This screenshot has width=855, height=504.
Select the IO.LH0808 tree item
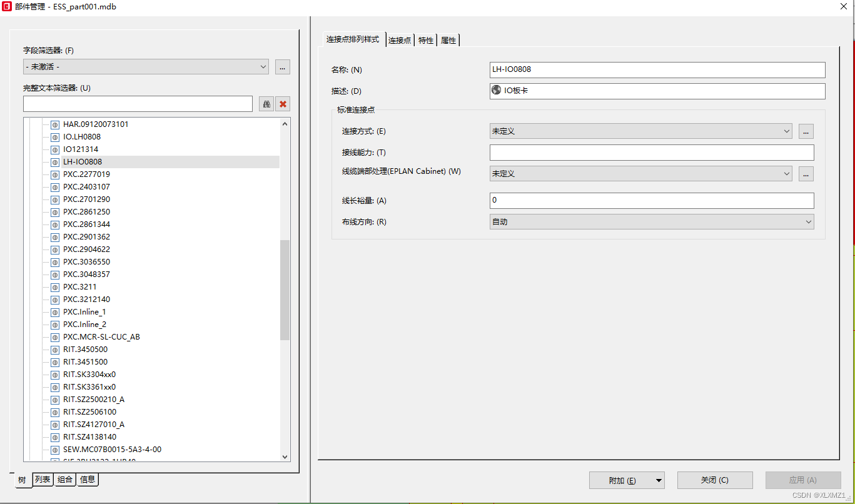pyautogui.click(x=82, y=137)
